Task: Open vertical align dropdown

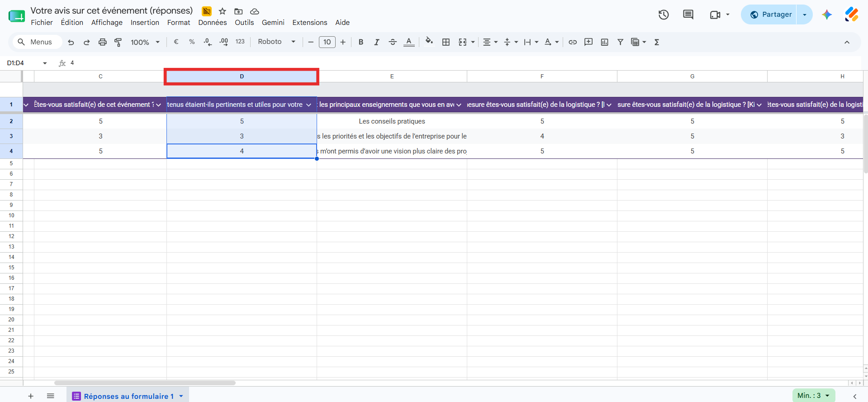Action: pyautogui.click(x=511, y=42)
